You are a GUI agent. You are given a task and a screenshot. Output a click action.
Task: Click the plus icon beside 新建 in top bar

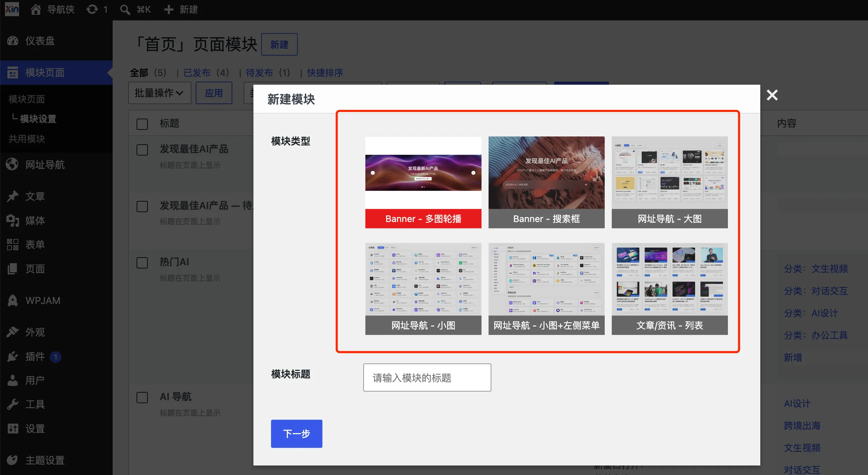(x=169, y=9)
